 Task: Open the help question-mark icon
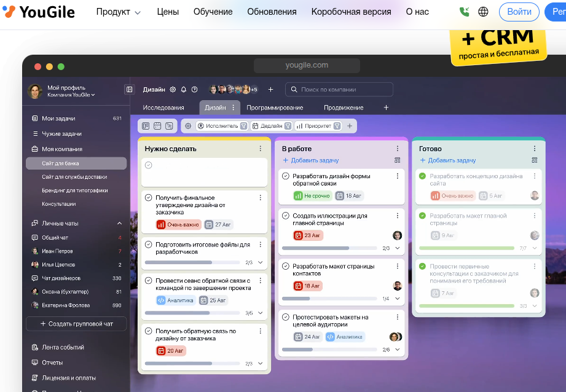[x=195, y=90]
